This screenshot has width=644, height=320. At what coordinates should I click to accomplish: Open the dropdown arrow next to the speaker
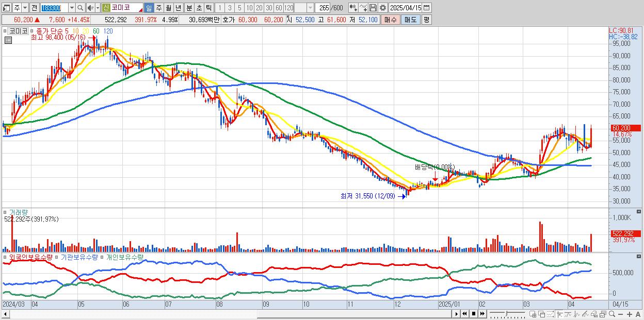pos(98,8)
